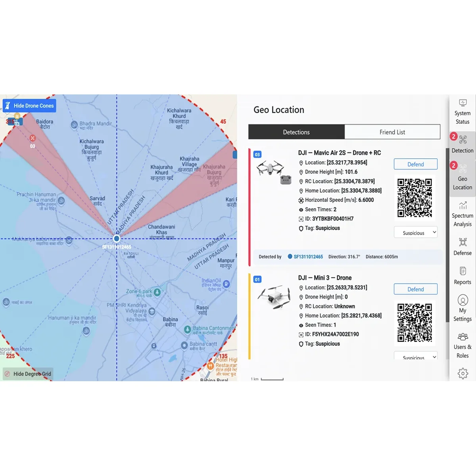Click the Mini 3 drone image
Image resolution: width=476 pixels, height=476 pixels.
click(274, 297)
